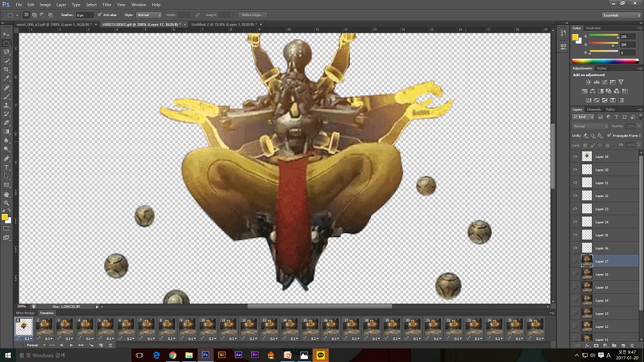Add a Color Balance adjustment

click(x=592, y=91)
